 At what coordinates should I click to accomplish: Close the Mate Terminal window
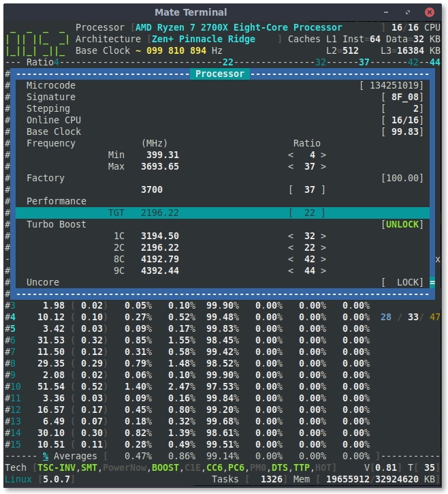pos(429,12)
